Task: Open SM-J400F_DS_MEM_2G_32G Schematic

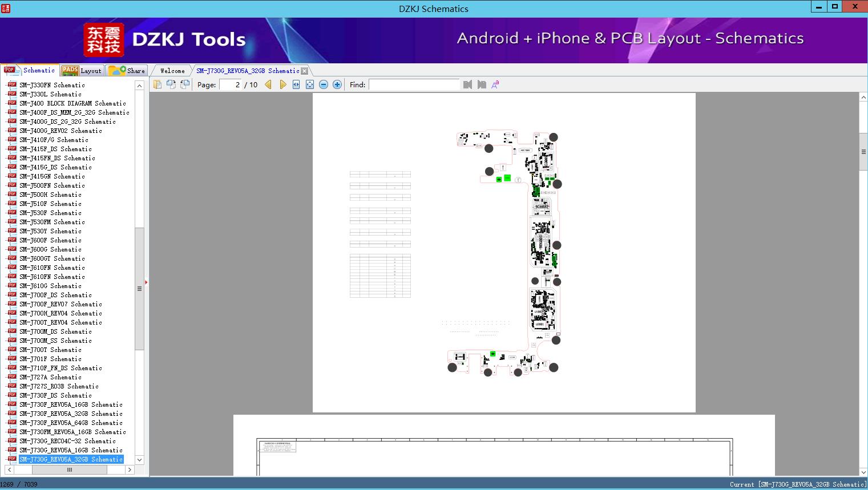Action: pyautogui.click(x=74, y=112)
